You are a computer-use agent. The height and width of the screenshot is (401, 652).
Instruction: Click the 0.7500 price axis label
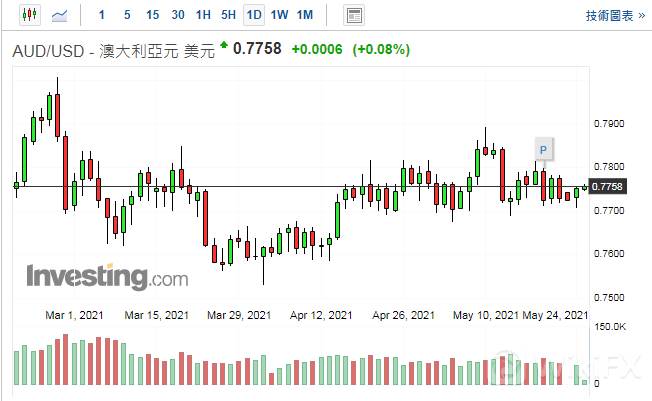click(x=609, y=297)
